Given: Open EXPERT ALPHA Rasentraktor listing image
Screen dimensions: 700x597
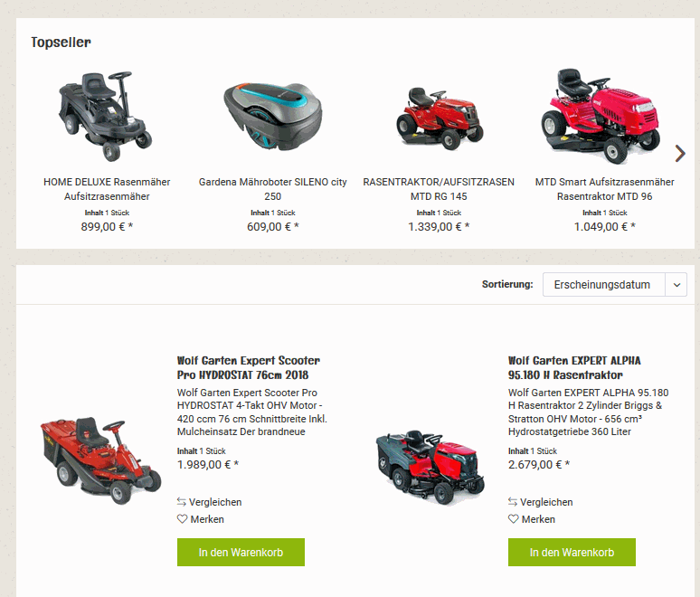Looking at the screenshot, I should [430, 467].
